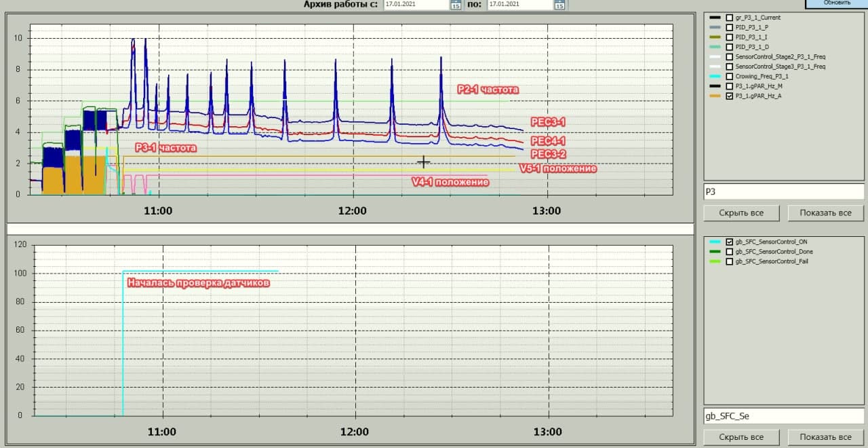
Task: Enable the gb_SFC_SensorControl_Done checkbox
Action: [730, 252]
